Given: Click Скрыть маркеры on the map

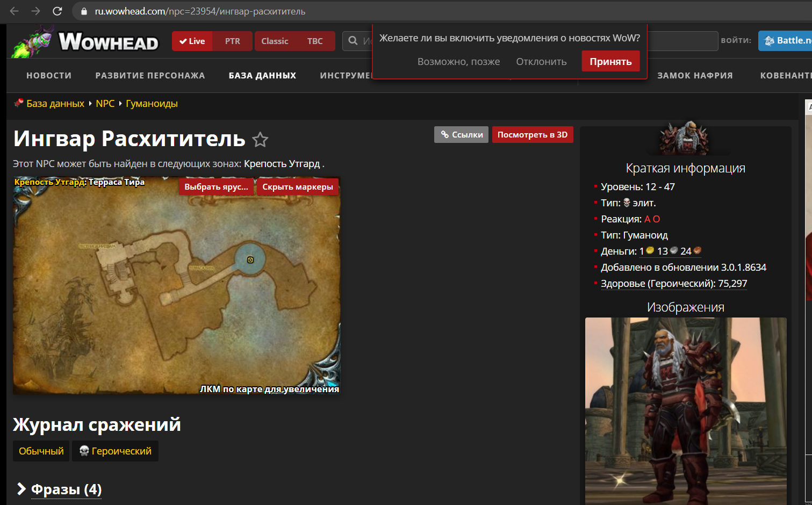Looking at the screenshot, I should 298,187.
